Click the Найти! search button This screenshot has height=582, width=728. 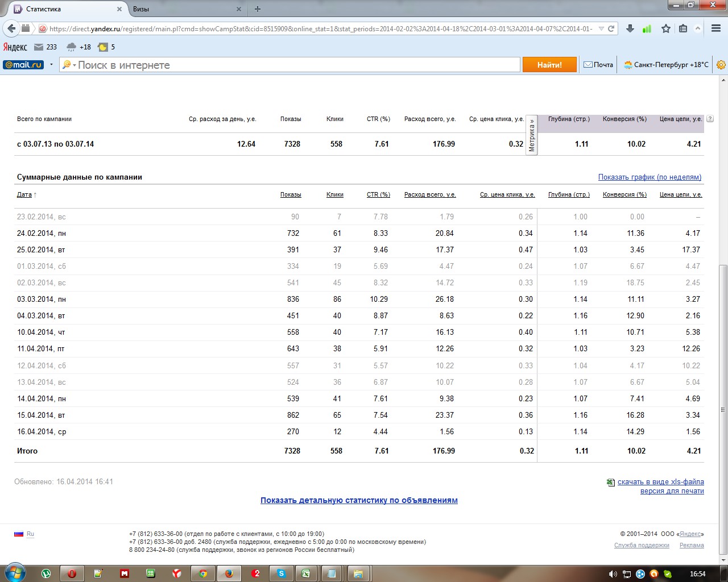(549, 65)
